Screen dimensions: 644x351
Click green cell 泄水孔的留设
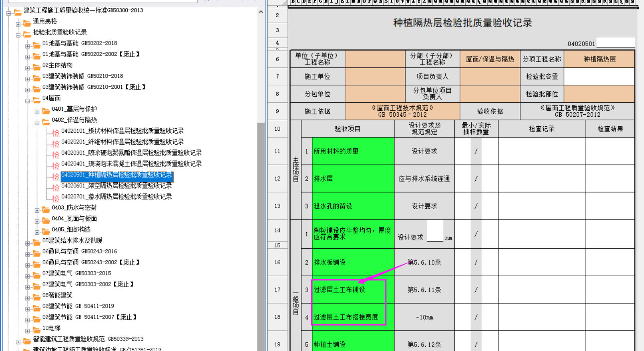(x=353, y=206)
